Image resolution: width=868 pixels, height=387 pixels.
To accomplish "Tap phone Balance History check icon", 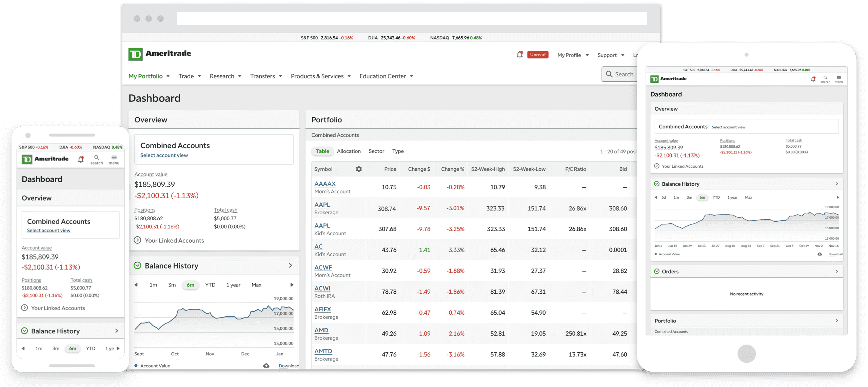I will 24,331.
